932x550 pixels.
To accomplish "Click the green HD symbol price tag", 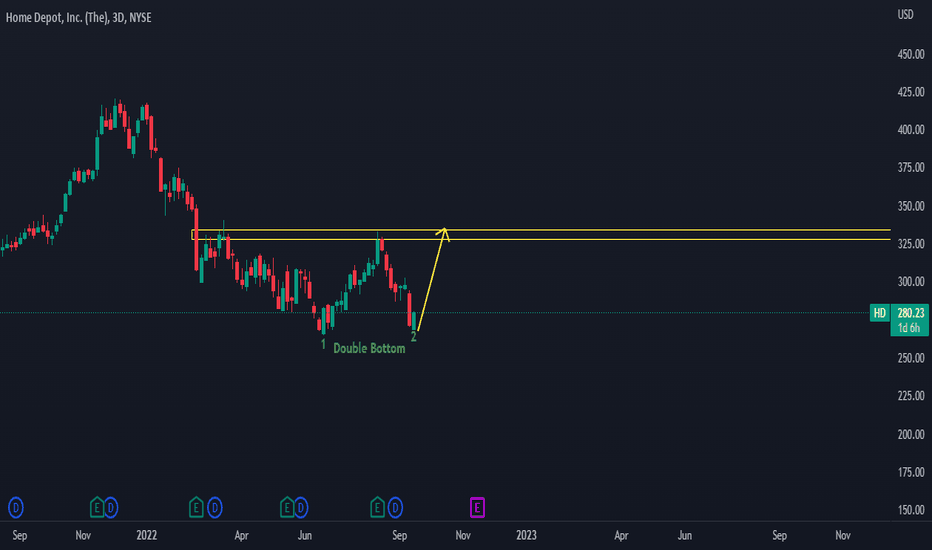I will 880,313.
